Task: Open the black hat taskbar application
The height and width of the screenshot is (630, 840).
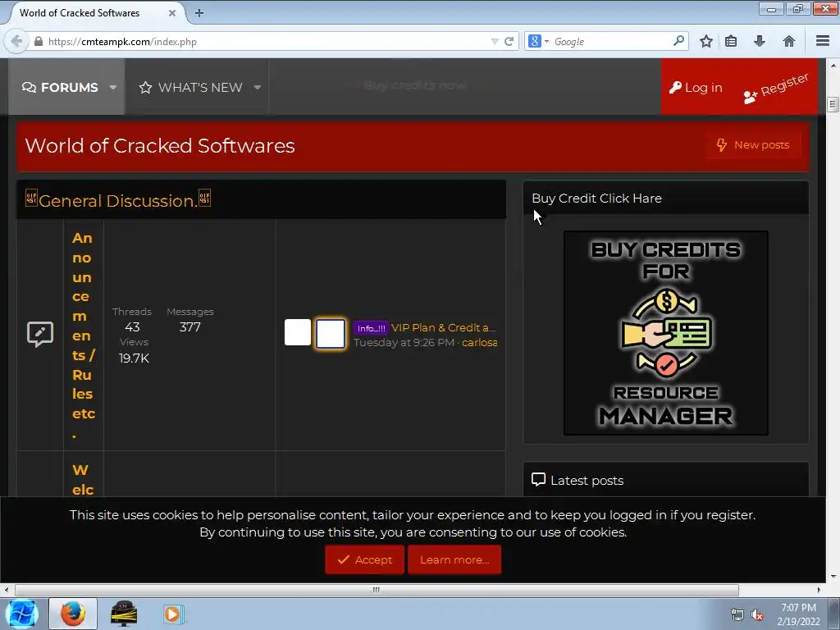Action: (x=124, y=614)
